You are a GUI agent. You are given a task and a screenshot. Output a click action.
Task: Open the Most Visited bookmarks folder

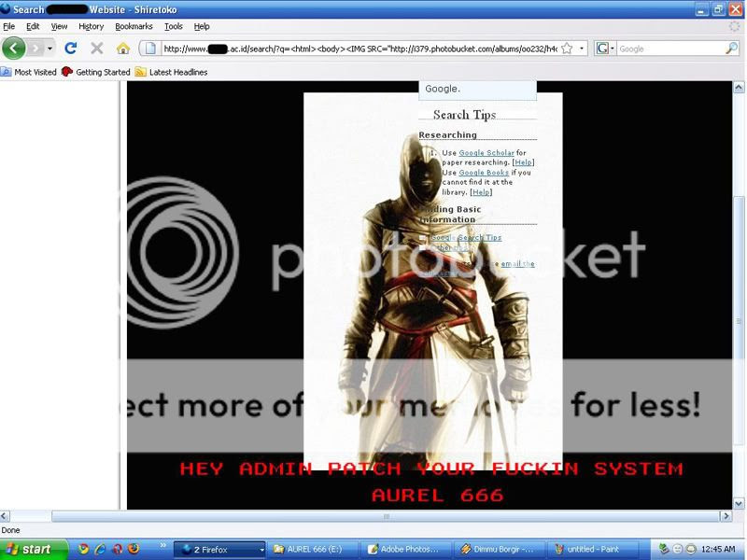coord(29,72)
